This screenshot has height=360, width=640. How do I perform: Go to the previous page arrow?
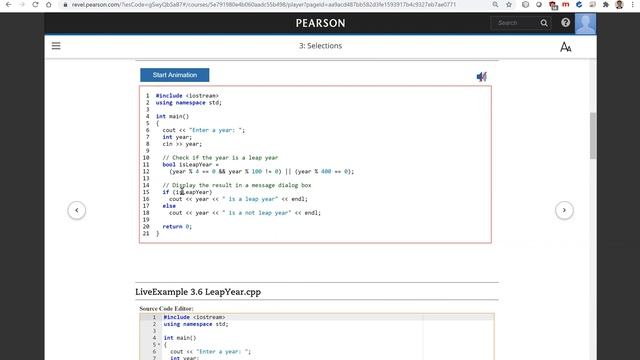tap(77, 210)
